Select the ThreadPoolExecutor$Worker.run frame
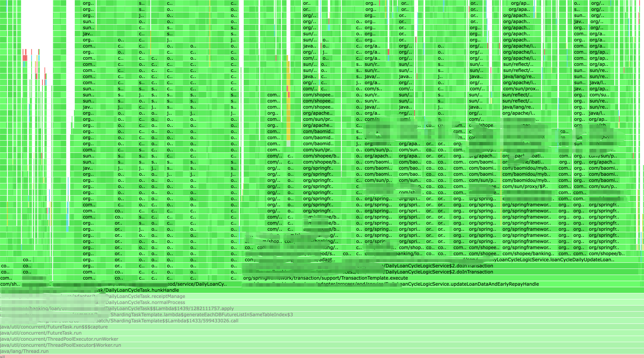 (x=60, y=345)
